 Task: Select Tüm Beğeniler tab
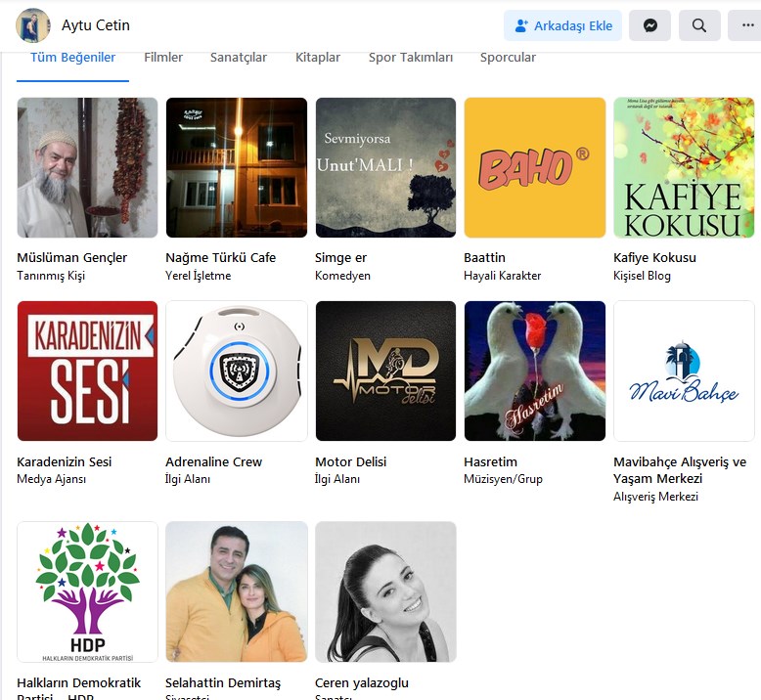pyautogui.click(x=72, y=58)
